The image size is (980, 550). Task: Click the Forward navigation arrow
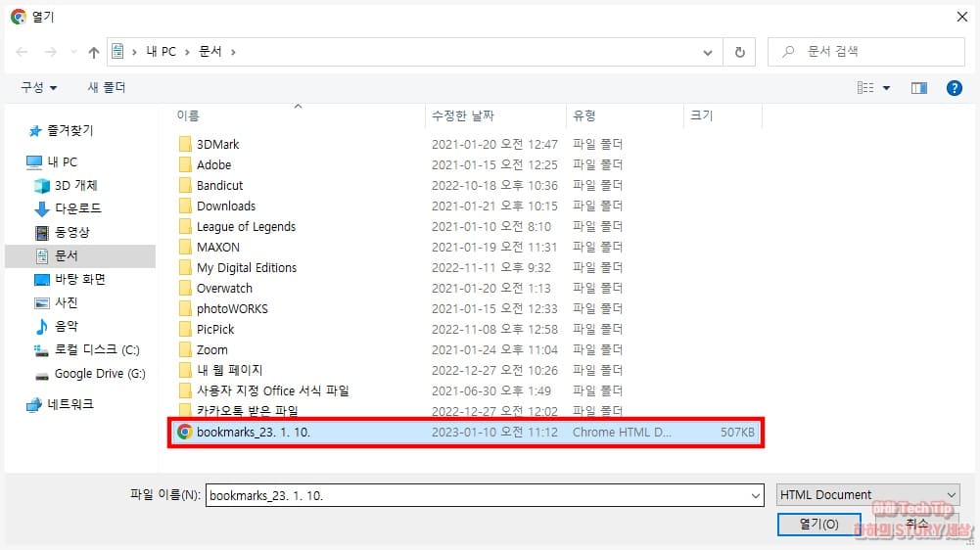click(x=51, y=52)
